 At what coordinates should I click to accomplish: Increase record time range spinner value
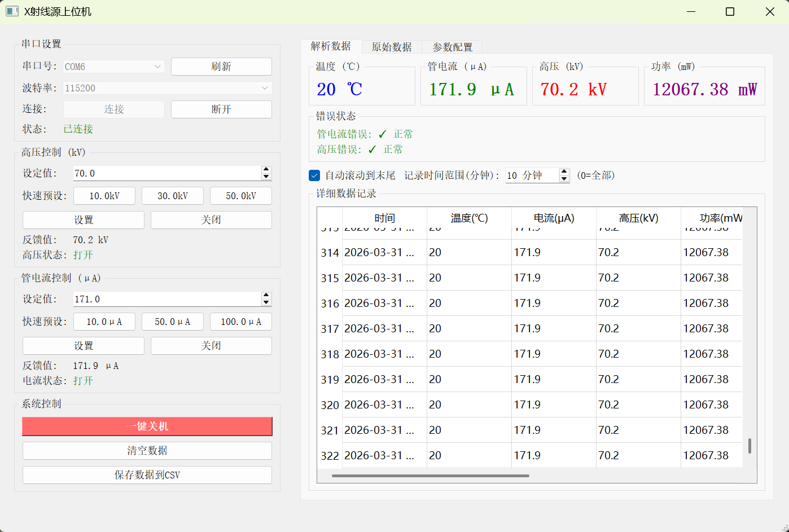click(564, 172)
